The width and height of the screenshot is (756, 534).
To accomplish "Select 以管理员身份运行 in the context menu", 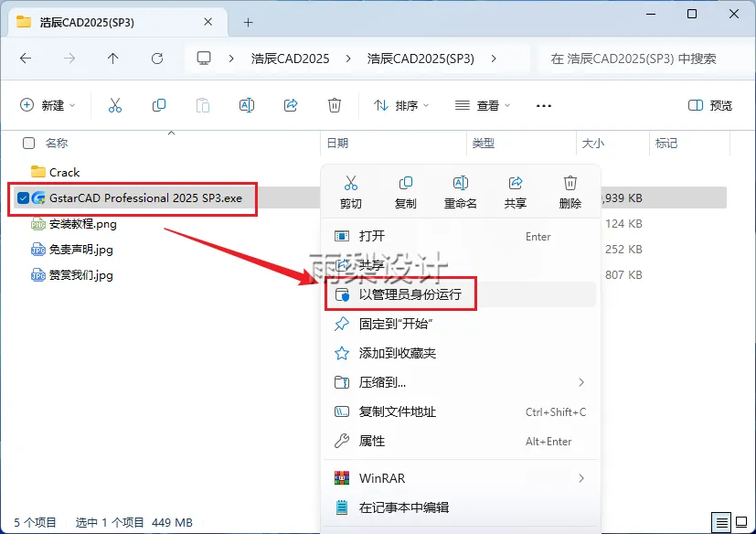I will tap(461, 294).
